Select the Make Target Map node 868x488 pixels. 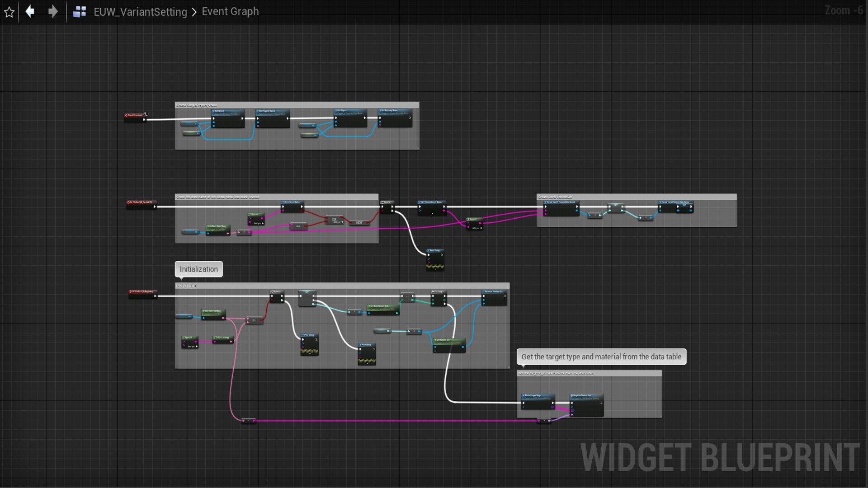pyautogui.click(x=538, y=401)
